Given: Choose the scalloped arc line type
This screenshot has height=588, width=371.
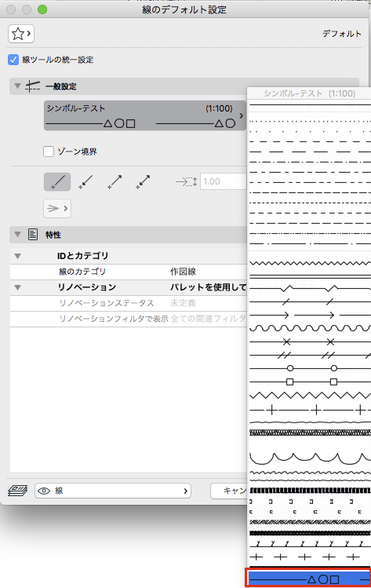Looking at the screenshot, I should pyautogui.click(x=310, y=458).
